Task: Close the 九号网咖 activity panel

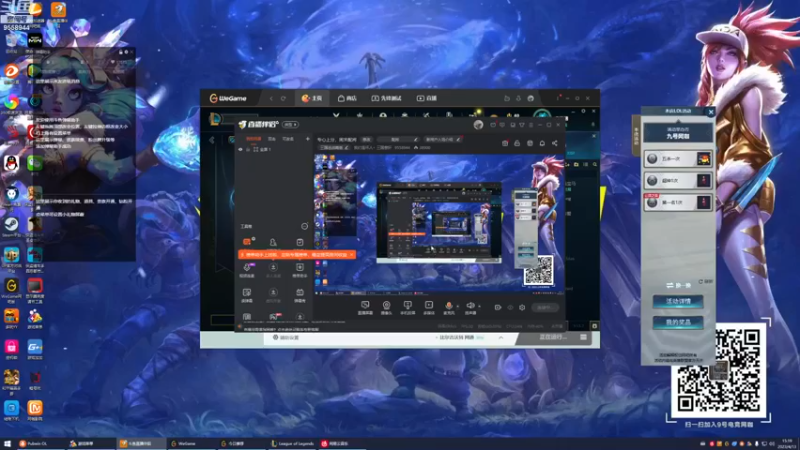Action: 711,112
